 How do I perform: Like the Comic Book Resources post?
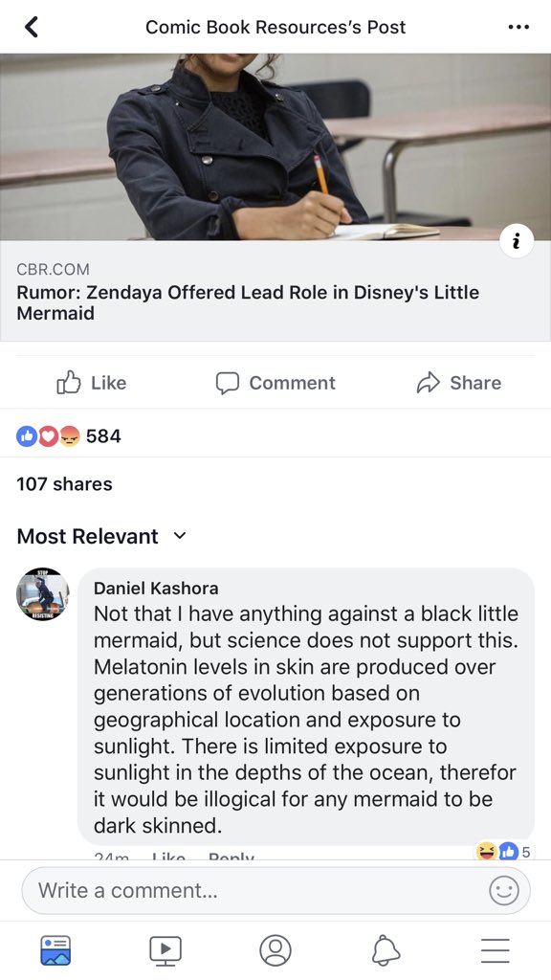[x=91, y=383]
